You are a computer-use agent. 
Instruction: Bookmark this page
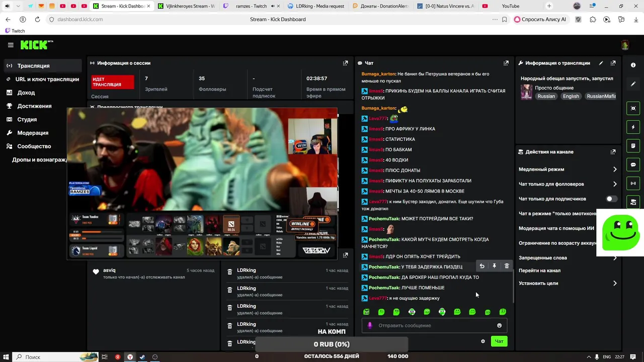(505, 19)
